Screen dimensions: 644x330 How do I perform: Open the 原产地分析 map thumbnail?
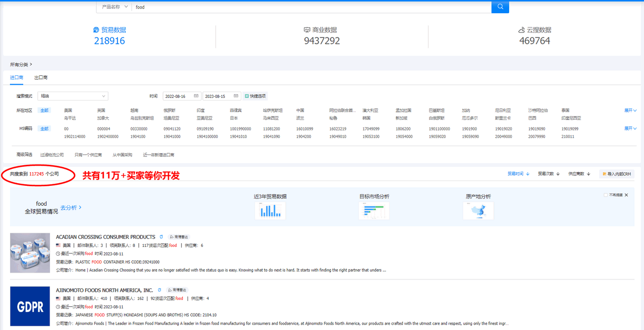click(x=478, y=211)
